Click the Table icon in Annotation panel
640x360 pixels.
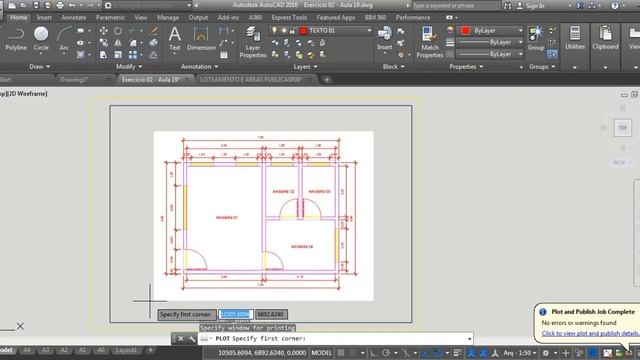point(224,55)
